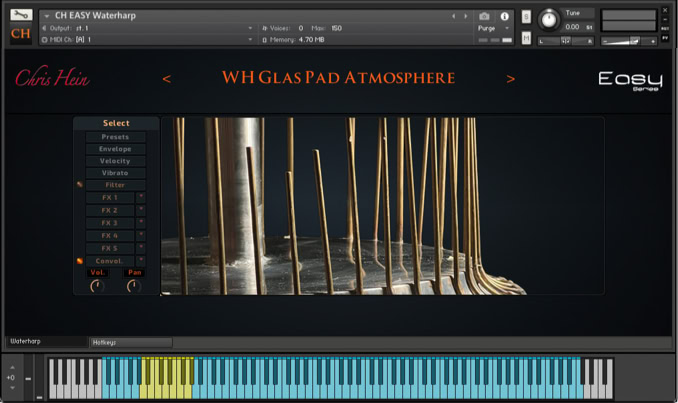678x403 pixels.
Task: Select the FX 4 button
Action: pyautogui.click(x=110, y=236)
